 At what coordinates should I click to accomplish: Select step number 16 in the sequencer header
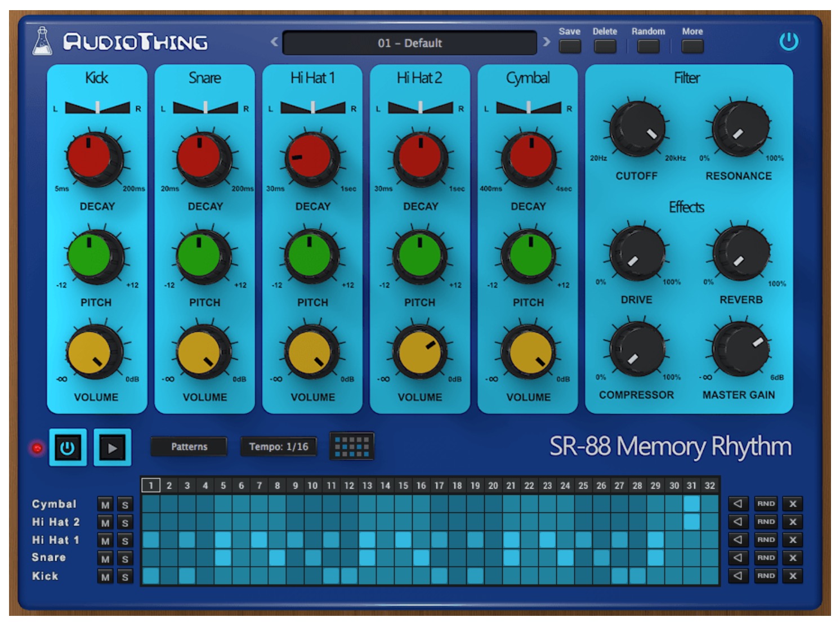point(421,485)
